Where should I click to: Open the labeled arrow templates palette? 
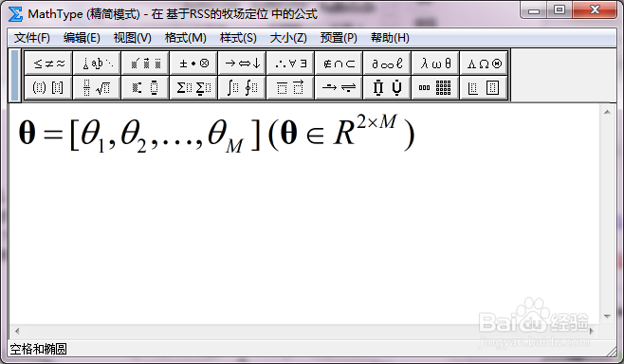(x=339, y=87)
